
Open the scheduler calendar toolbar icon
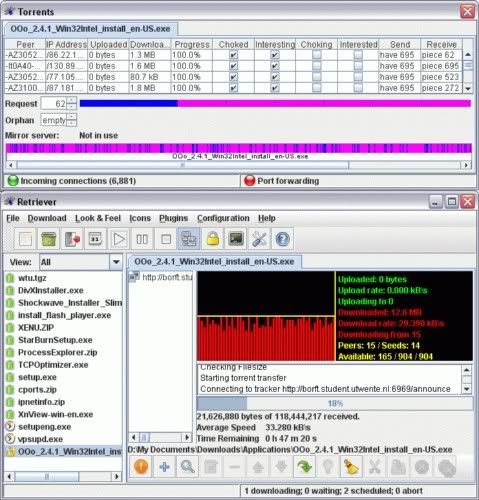[x=95, y=239]
